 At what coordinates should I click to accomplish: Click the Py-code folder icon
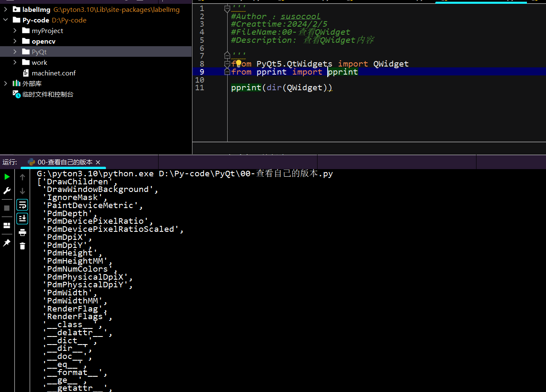tap(16, 20)
